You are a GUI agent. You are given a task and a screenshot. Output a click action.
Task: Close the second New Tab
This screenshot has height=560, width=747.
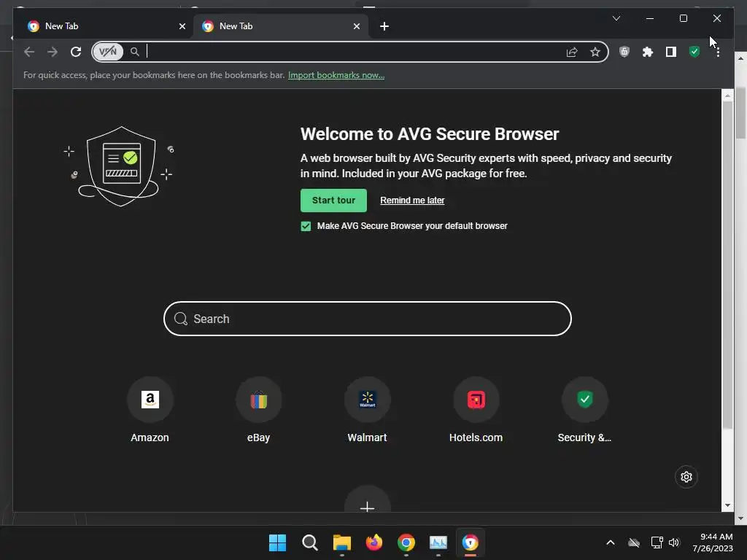[356, 26]
